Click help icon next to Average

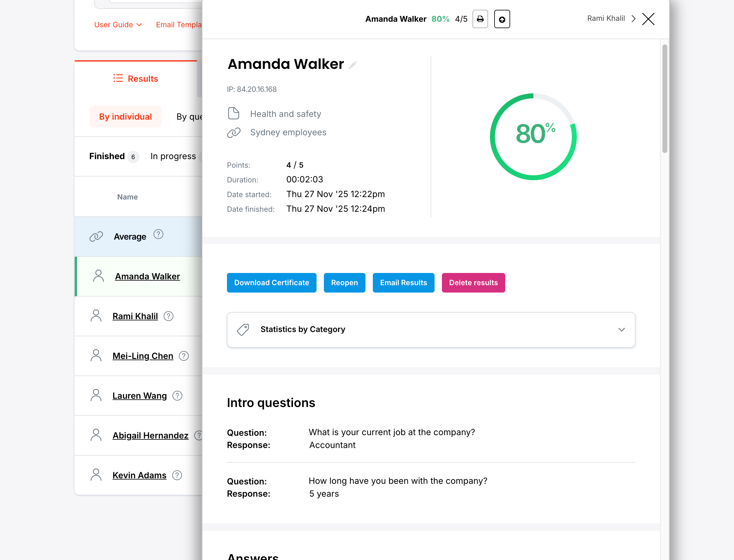click(x=158, y=234)
